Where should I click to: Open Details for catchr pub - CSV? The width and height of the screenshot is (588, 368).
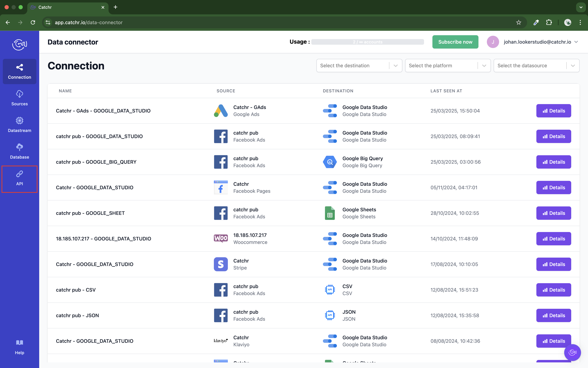[554, 290]
